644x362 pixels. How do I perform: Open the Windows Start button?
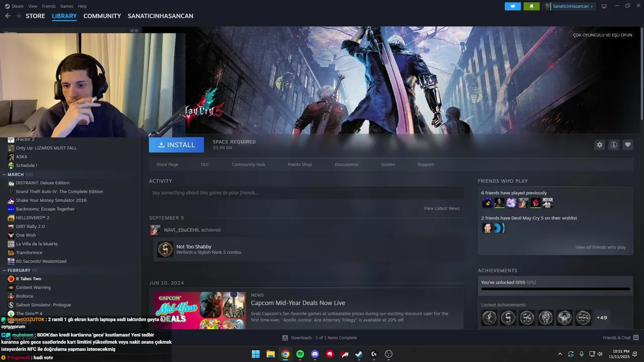tap(256, 354)
